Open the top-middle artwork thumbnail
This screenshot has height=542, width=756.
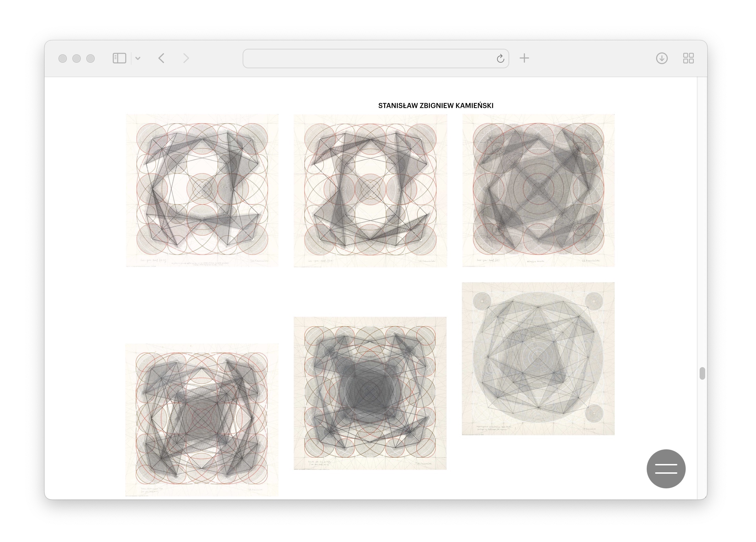click(370, 190)
